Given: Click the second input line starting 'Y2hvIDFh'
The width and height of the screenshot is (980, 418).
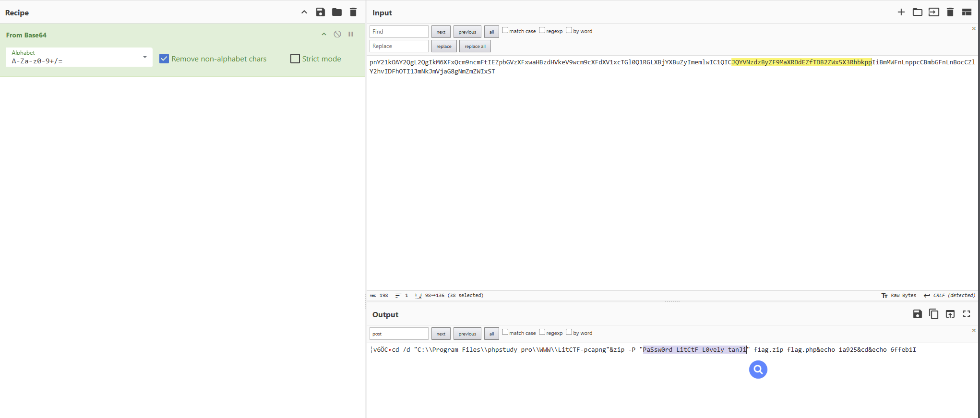Looking at the screenshot, I should coord(432,72).
